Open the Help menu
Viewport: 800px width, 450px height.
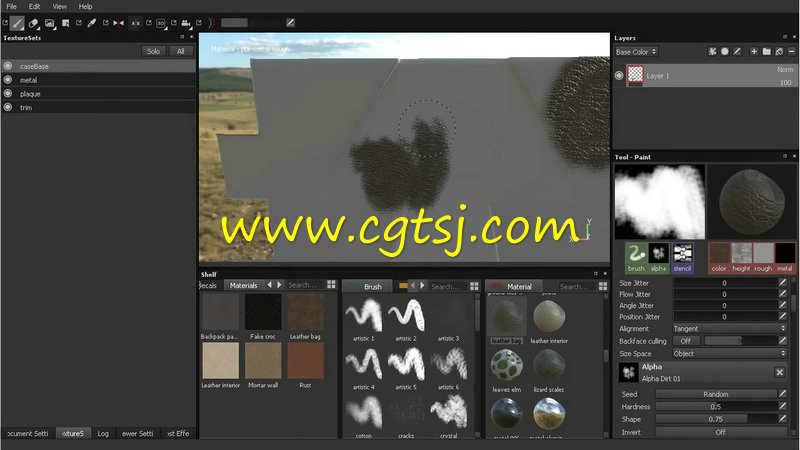coord(85,6)
